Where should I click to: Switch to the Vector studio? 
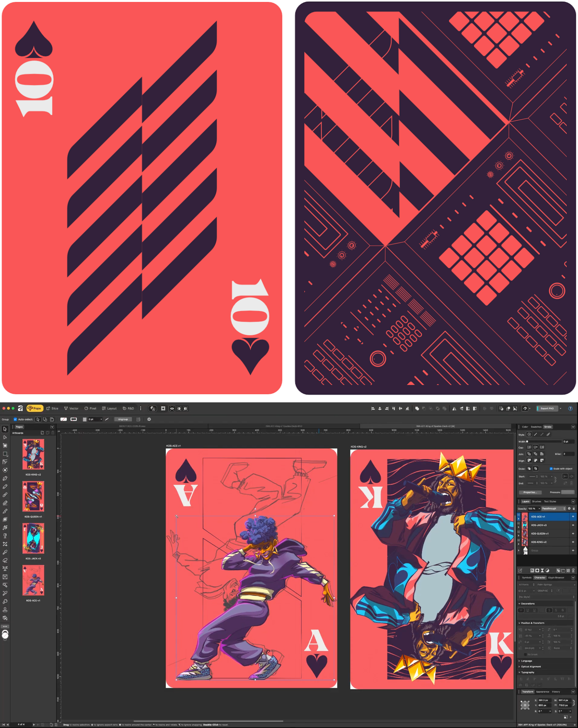click(x=71, y=409)
